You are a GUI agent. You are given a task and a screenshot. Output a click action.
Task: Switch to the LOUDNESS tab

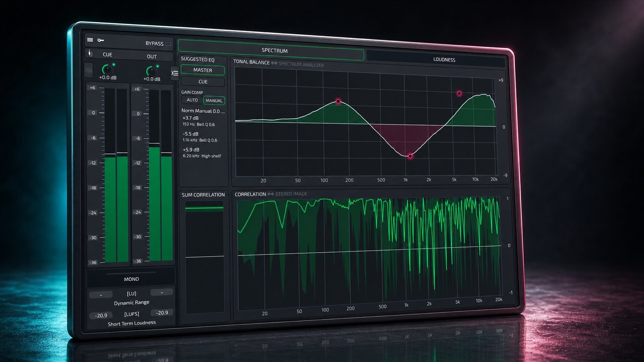tap(436, 59)
